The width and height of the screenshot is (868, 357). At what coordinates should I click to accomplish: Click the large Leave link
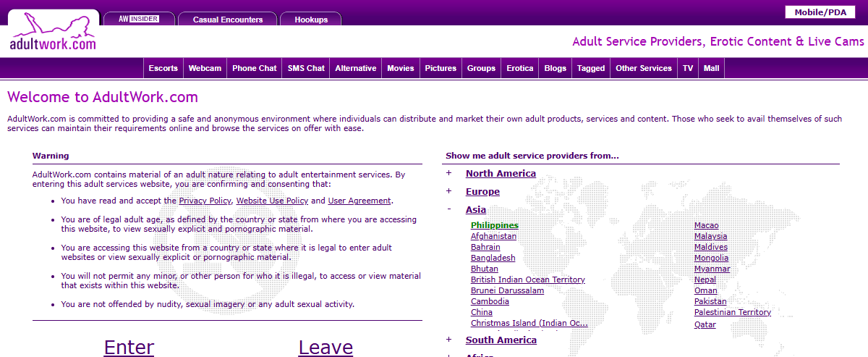[x=325, y=347]
